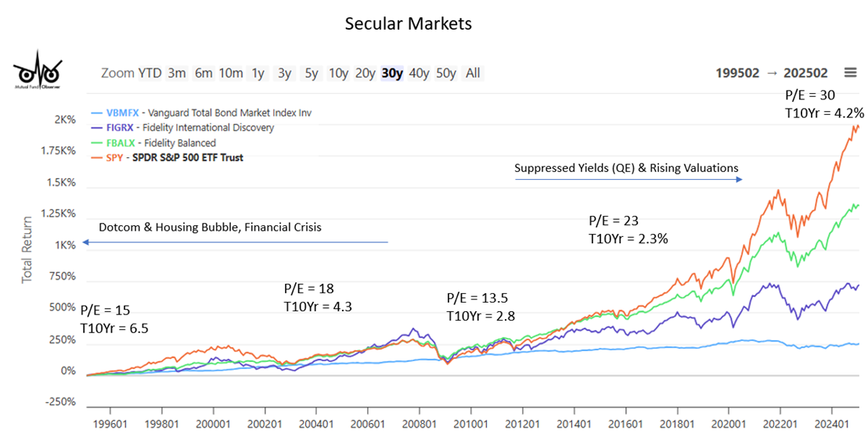Screen dimensions: 868x434
Task: Click the 199502 → 202502 date range
Action: coord(771,73)
